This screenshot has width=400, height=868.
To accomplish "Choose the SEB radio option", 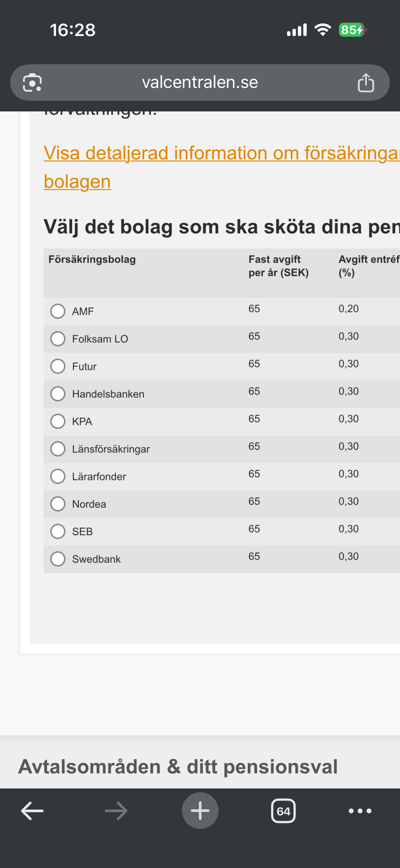I will 58,531.
